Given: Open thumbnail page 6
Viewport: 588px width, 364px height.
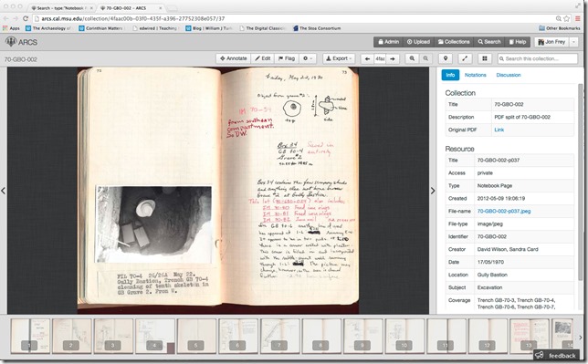Looking at the screenshot, I should point(238,336).
